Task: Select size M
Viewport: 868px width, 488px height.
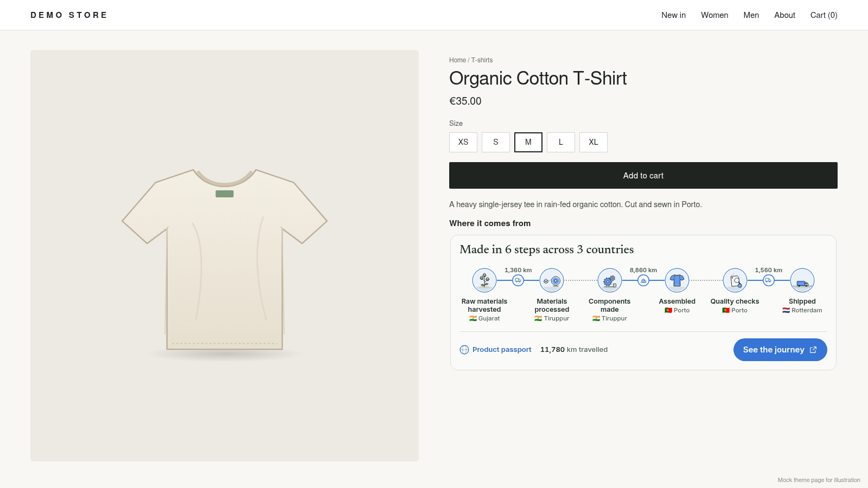Action: [x=528, y=142]
